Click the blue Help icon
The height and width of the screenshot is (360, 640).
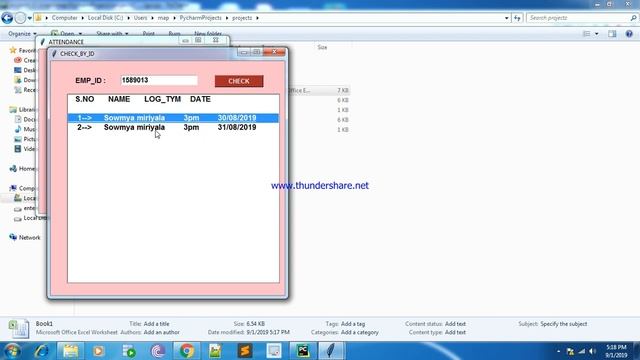pyautogui.click(x=629, y=34)
